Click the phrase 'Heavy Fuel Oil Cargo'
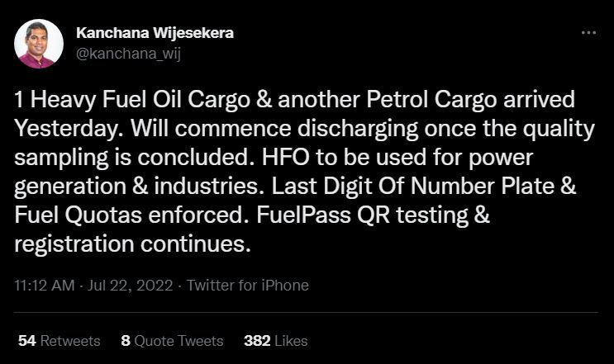Viewport: 614px width, 364px height. click(140, 100)
